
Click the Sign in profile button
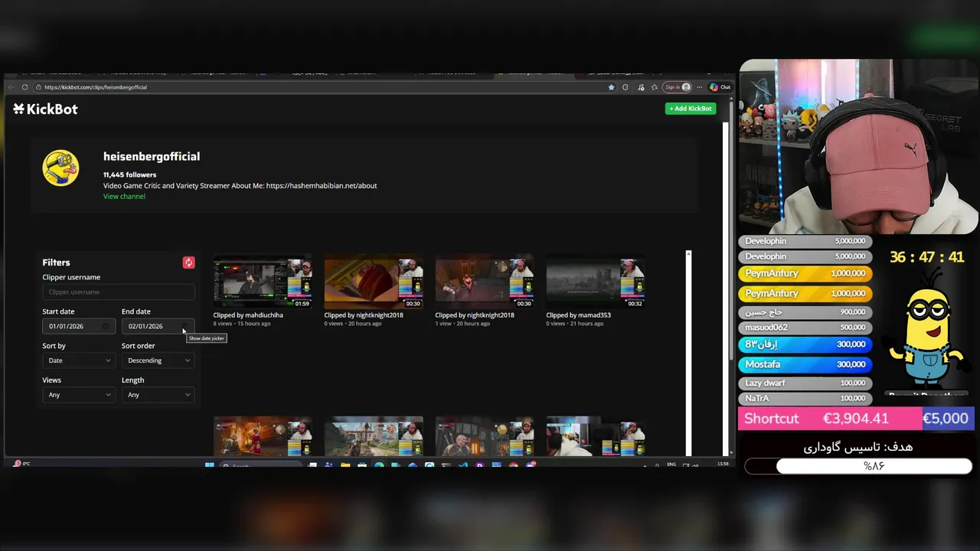[x=678, y=87]
